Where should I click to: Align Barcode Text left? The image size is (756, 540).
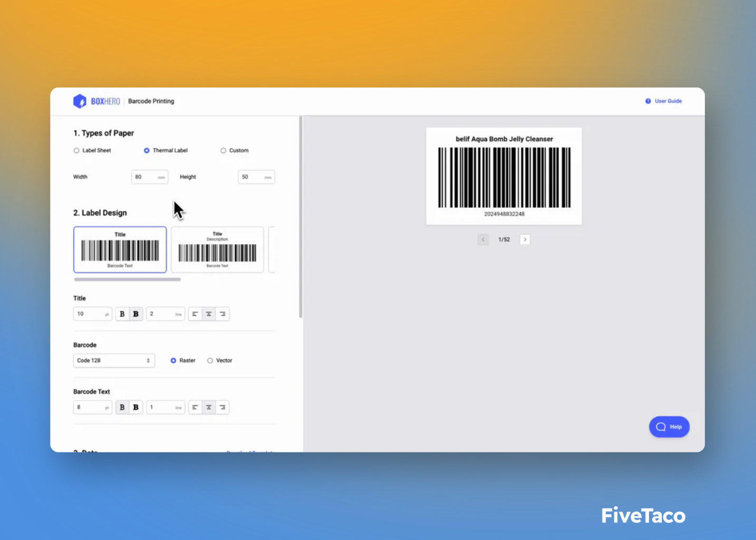tap(195, 407)
